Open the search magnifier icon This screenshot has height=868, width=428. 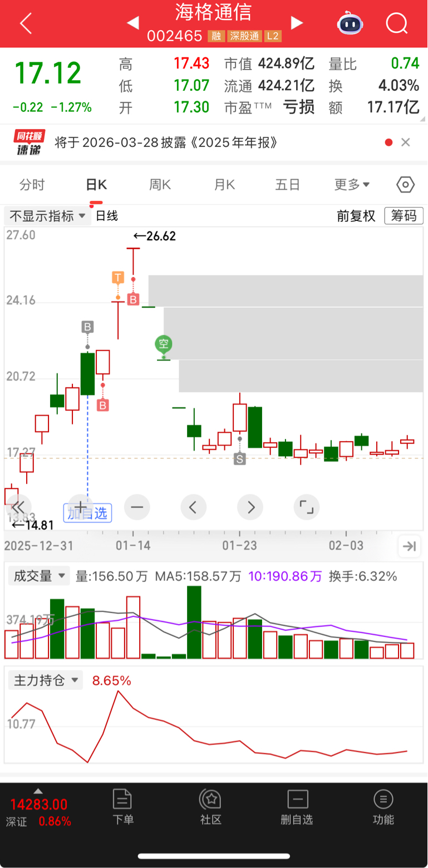[x=397, y=23]
